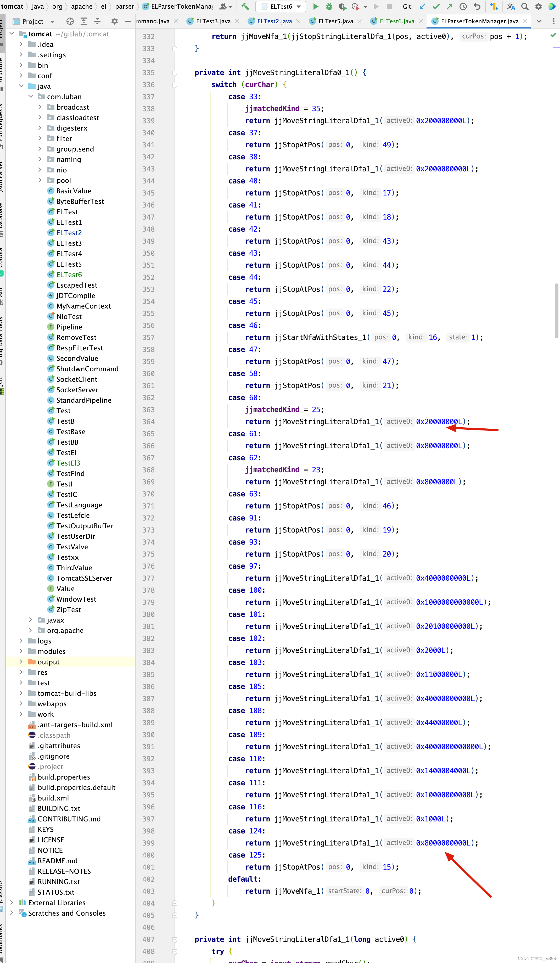The image size is (560, 963).
Task: Close the ELTest5.java tab
Action: coord(359,21)
